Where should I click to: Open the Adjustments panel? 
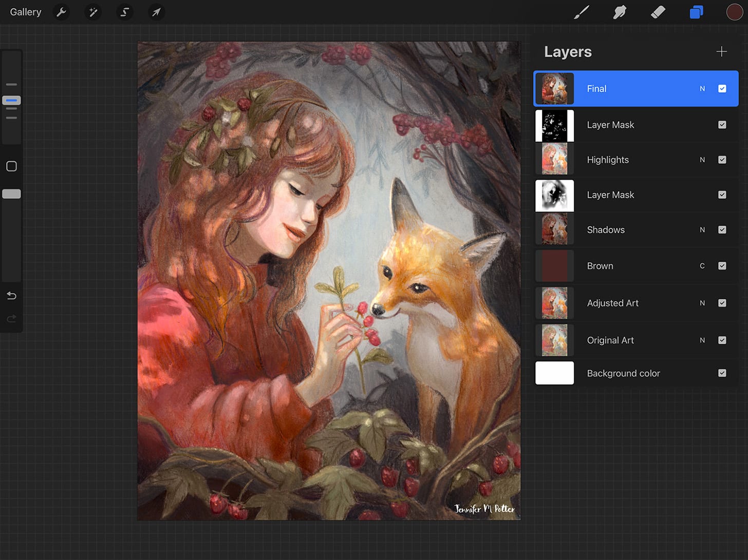[93, 12]
